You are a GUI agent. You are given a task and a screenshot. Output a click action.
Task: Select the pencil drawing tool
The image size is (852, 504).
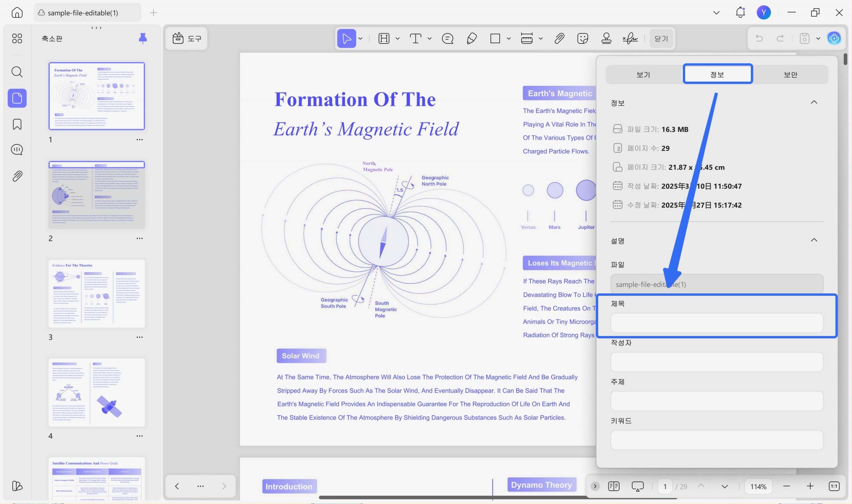point(472,38)
